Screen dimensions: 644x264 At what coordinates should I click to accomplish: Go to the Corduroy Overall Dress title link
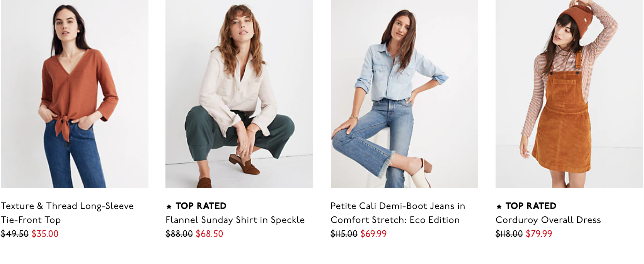[x=548, y=220]
